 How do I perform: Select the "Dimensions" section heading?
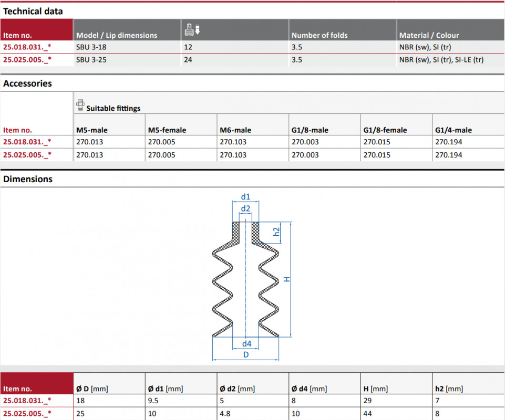pos(28,179)
